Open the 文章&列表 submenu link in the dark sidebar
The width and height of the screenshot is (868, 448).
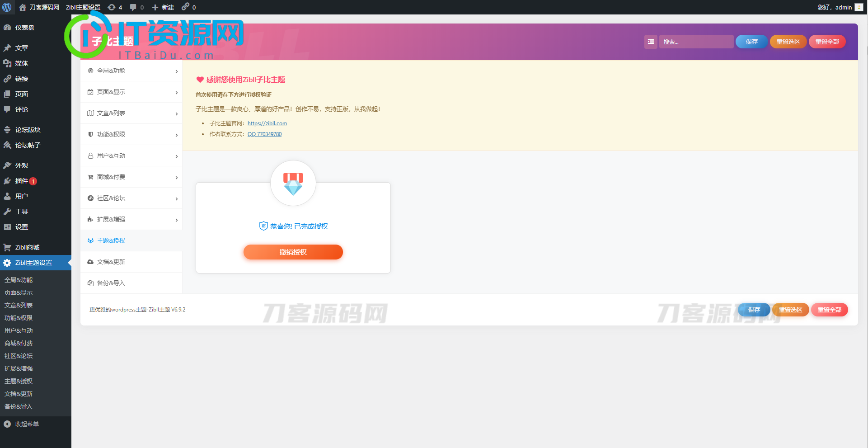(x=19, y=305)
